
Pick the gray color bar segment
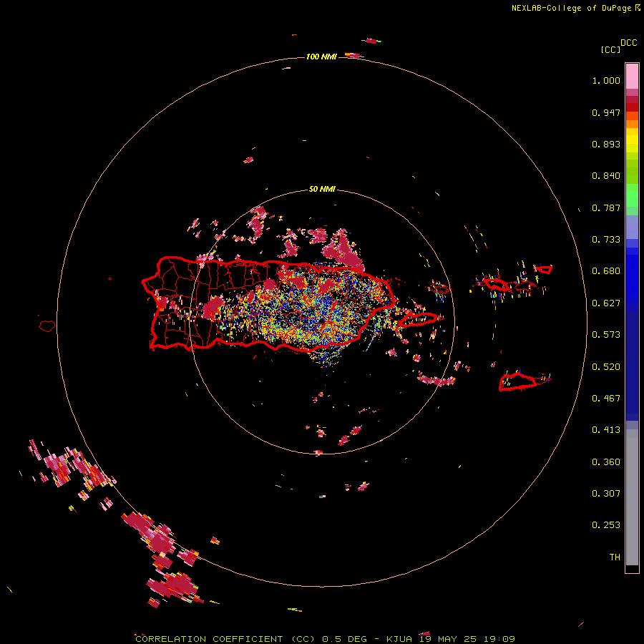coord(632,497)
